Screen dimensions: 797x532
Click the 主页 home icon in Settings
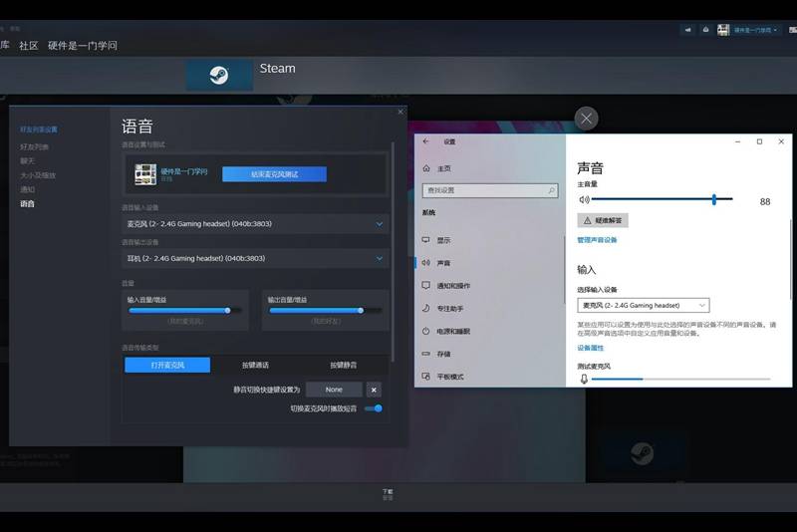[426, 168]
